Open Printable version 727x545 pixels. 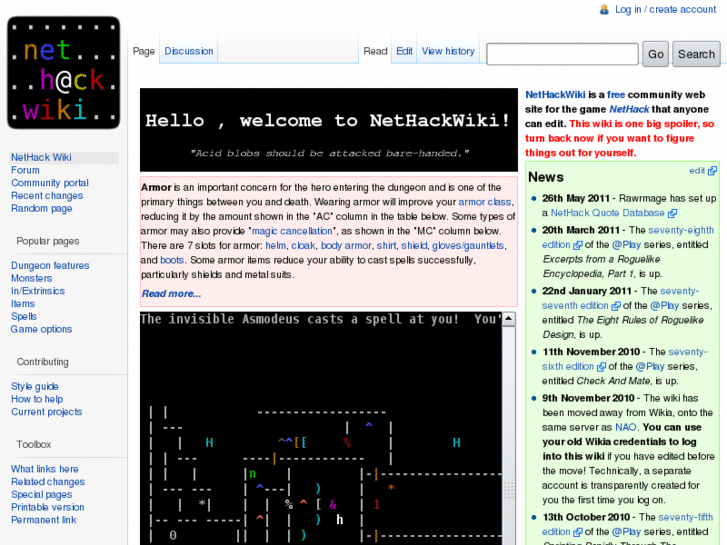(47, 507)
